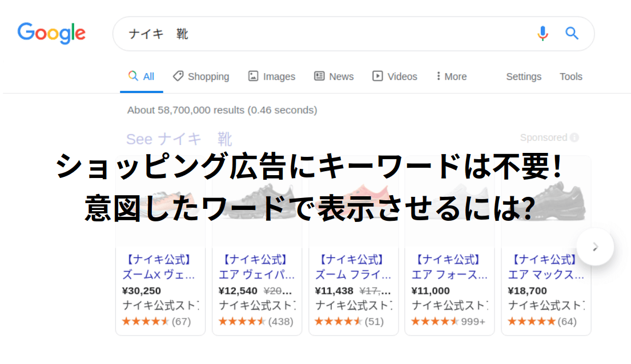This screenshot has height=364, width=631.
Task: Open the エア フォース listing priced ¥11,000
Action: [x=449, y=274]
